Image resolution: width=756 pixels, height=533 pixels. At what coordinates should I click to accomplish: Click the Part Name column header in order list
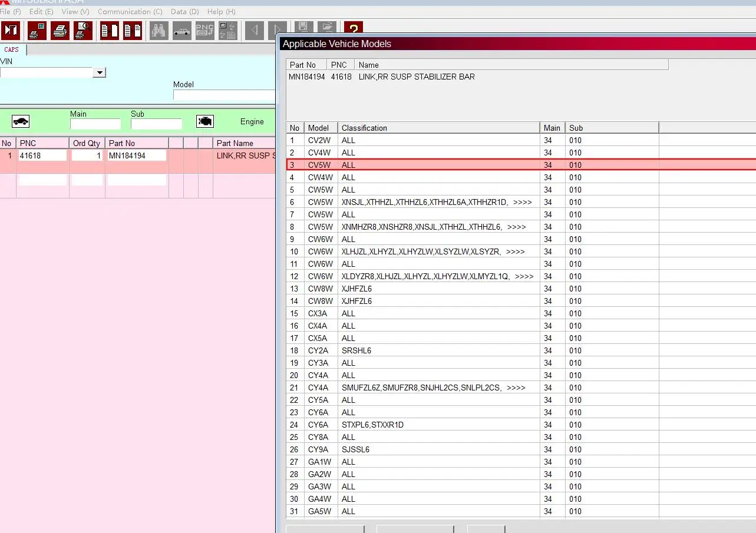[x=244, y=143]
